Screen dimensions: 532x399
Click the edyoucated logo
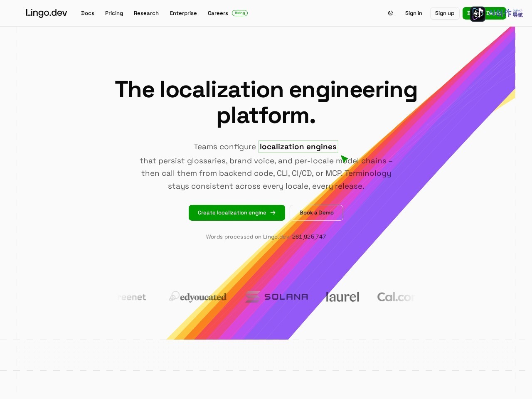(x=198, y=297)
